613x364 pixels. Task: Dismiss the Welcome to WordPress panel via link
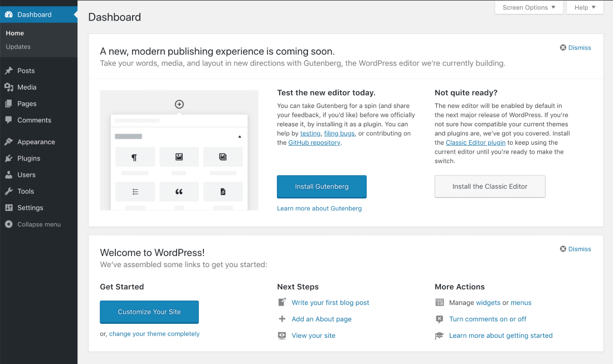(580, 249)
